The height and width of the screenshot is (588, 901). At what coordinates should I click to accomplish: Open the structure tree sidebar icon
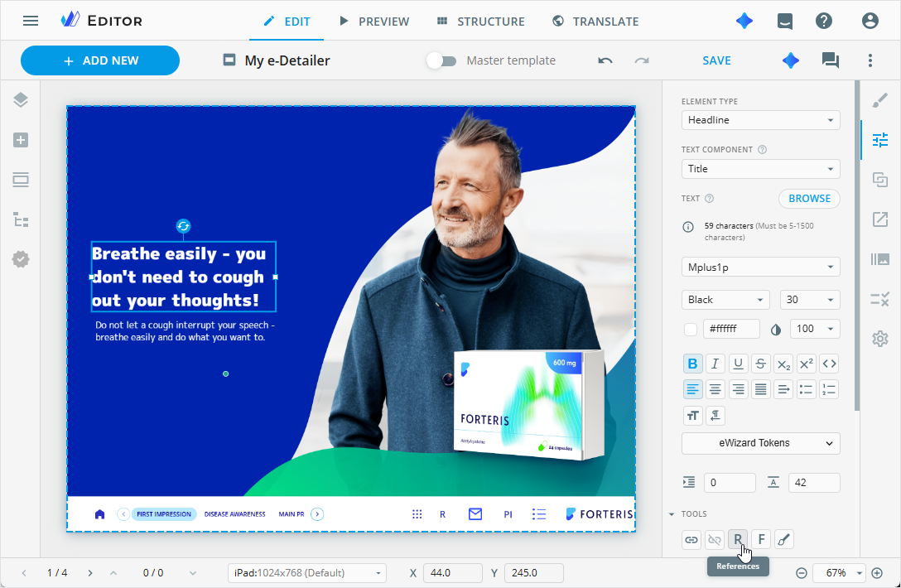(x=21, y=219)
